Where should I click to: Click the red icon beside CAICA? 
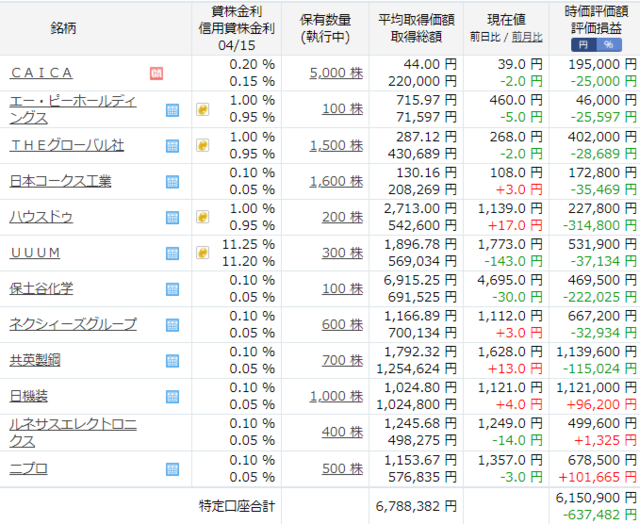[x=157, y=73]
